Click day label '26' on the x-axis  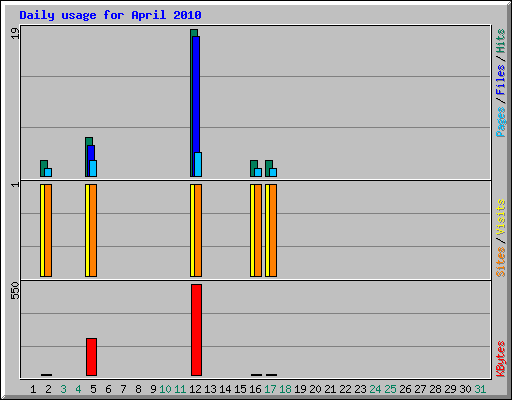click(x=405, y=389)
